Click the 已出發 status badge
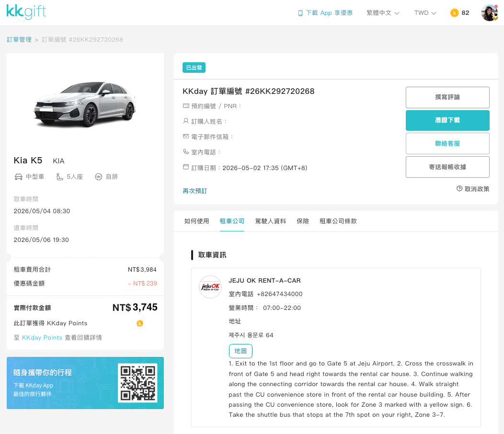Viewport: 504px width, 434px height. [x=194, y=68]
